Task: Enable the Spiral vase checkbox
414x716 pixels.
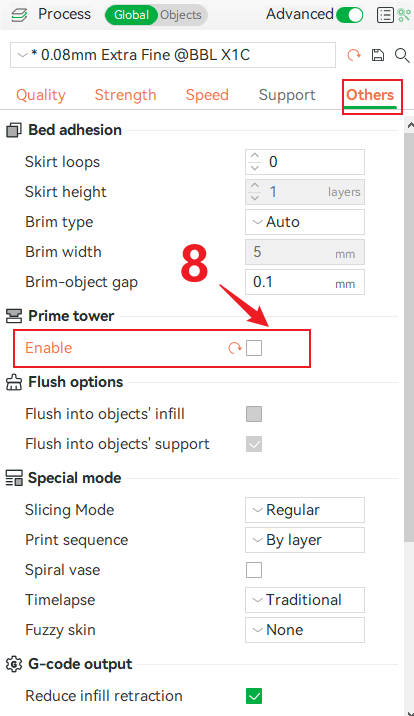Action: pos(254,570)
